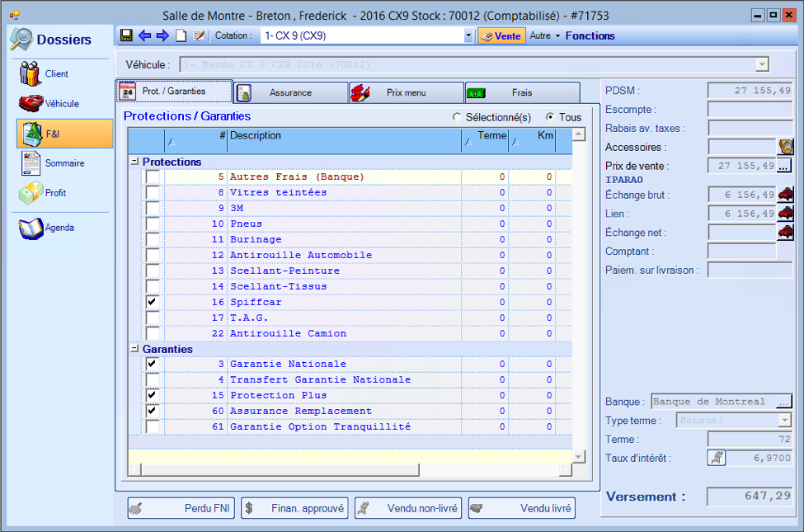This screenshot has width=804, height=532.
Task: Open the Cotation dropdown arrow
Action: [468, 36]
